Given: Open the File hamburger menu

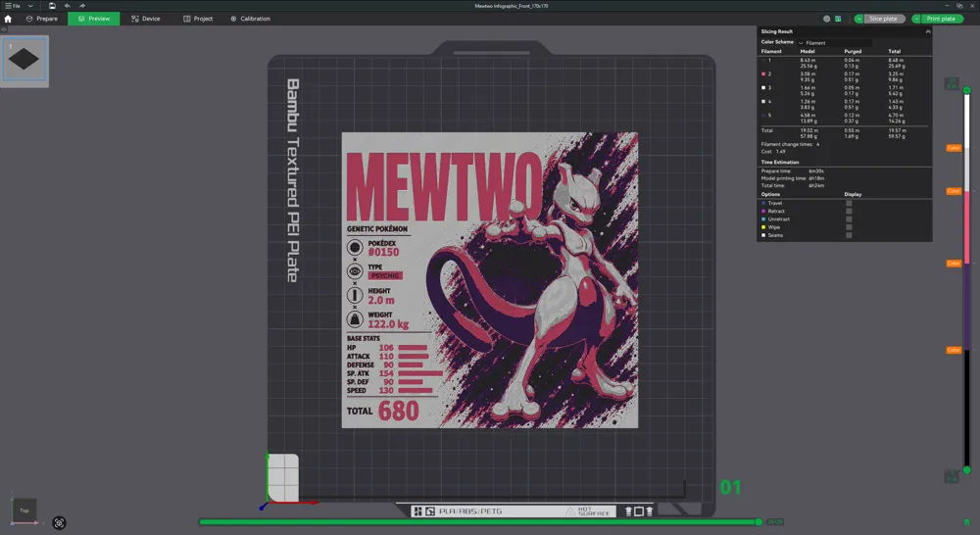Looking at the screenshot, I should (x=13, y=6).
